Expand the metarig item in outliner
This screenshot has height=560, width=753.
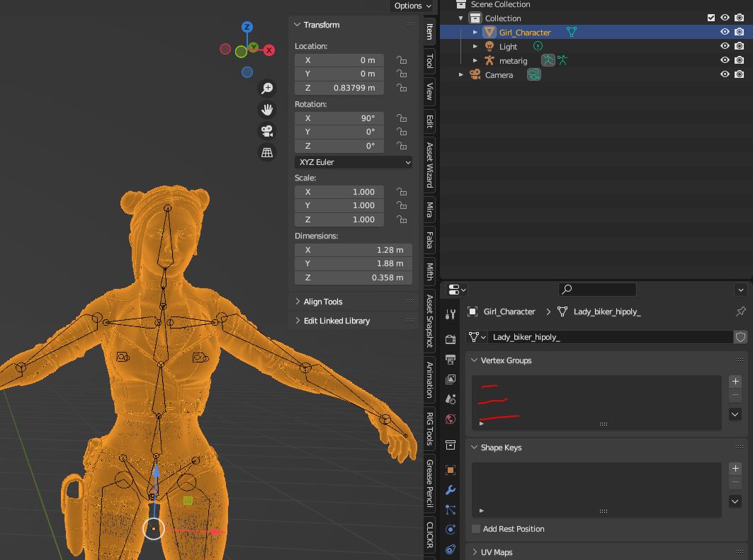(x=475, y=61)
